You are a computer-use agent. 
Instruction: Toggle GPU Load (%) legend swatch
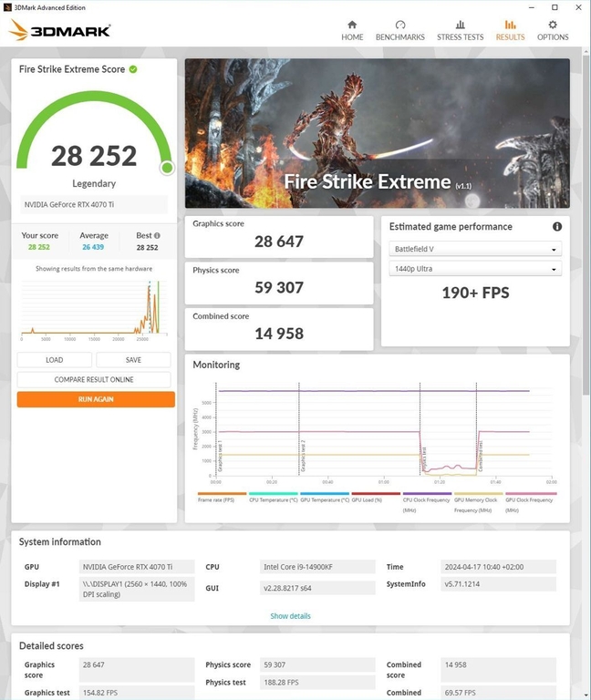point(376,493)
